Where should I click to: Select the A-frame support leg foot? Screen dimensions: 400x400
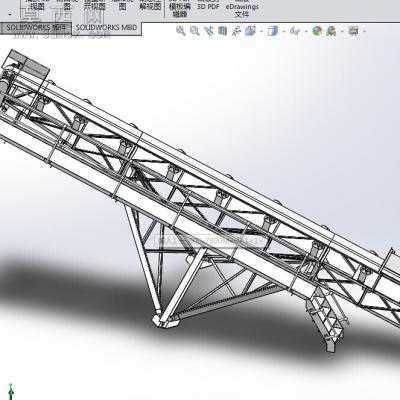click(x=166, y=321)
